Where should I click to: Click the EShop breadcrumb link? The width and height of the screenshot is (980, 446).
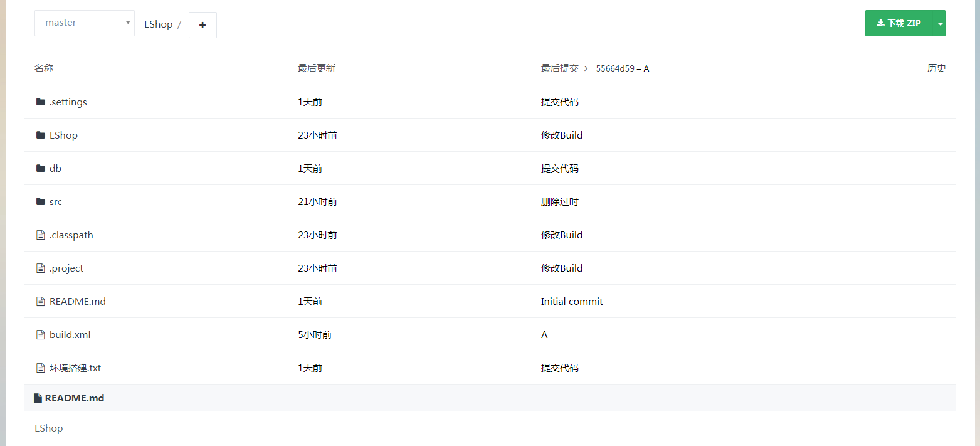click(x=158, y=24)
